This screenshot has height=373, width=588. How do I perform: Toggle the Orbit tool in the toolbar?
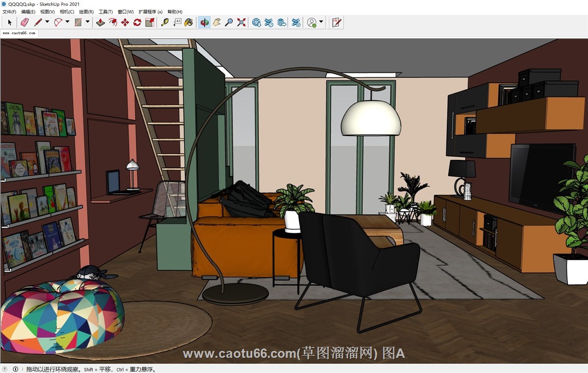(x=204, y=22)
